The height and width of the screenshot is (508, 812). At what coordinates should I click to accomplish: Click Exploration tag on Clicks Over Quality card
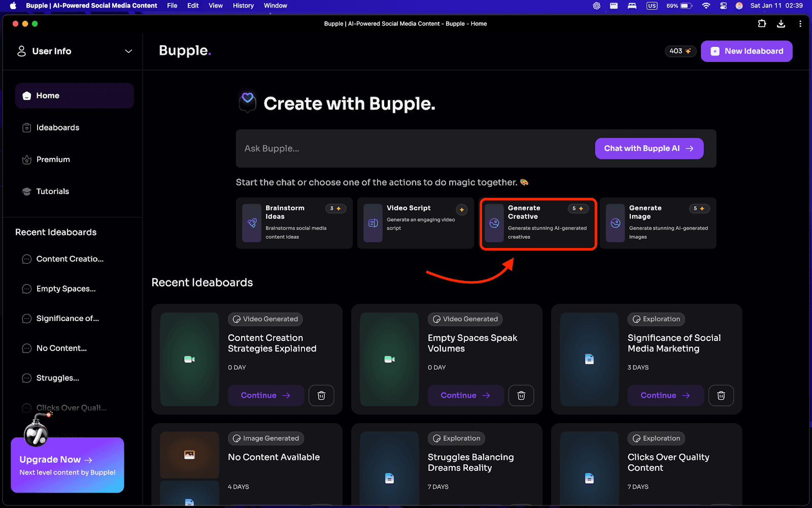click(x=657, y=438)
